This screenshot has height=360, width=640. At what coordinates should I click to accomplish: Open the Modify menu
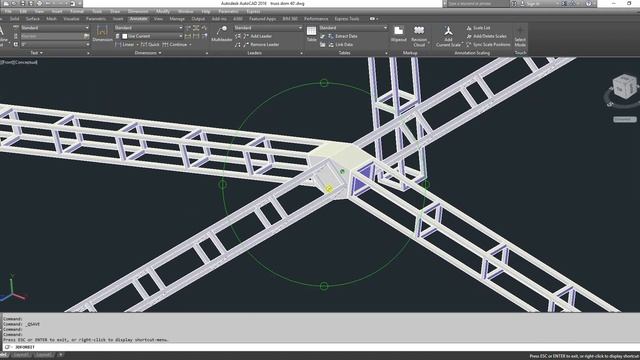(163, 11)
